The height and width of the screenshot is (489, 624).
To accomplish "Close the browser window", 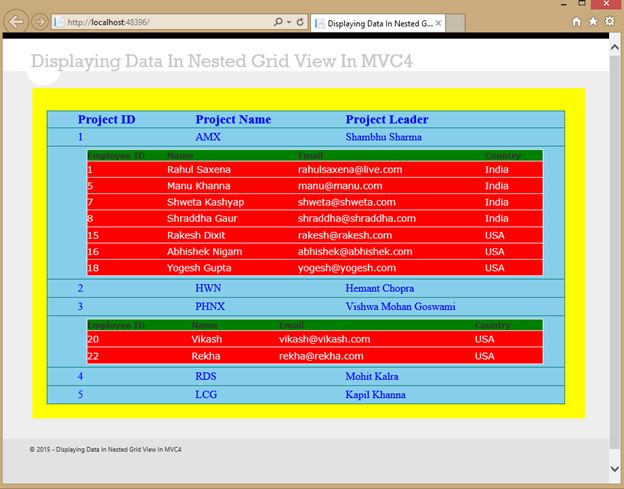I will pos(605,4).
